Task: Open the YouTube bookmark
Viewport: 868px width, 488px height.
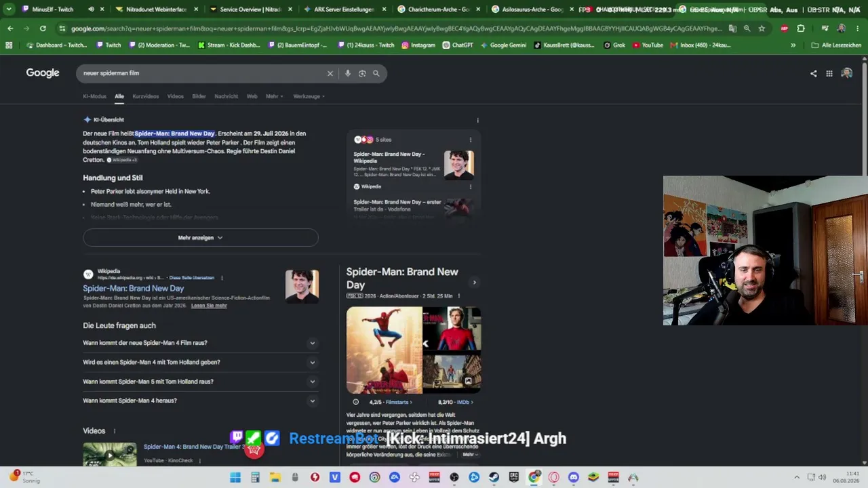Action: tap(648, 45)
